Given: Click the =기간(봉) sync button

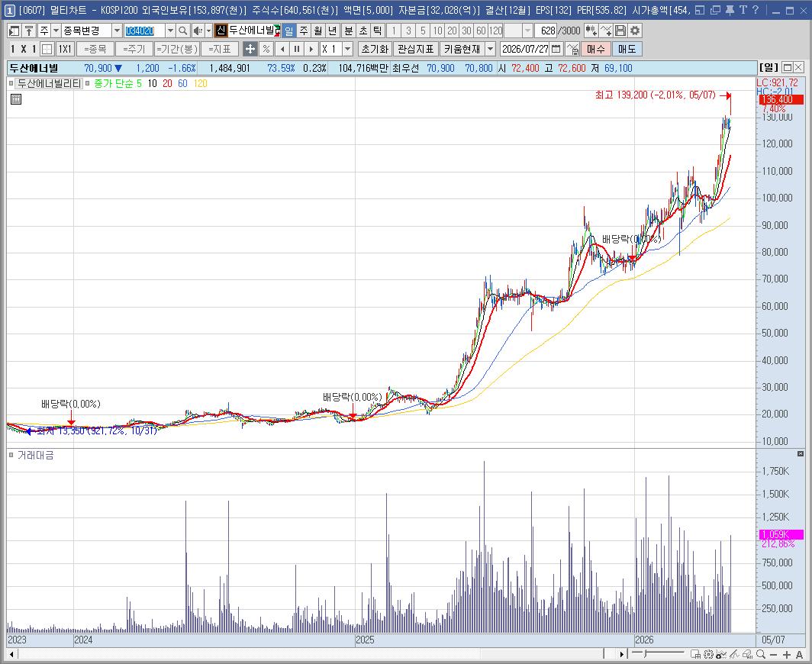Looking at the screenshot, I should [177, 49].
